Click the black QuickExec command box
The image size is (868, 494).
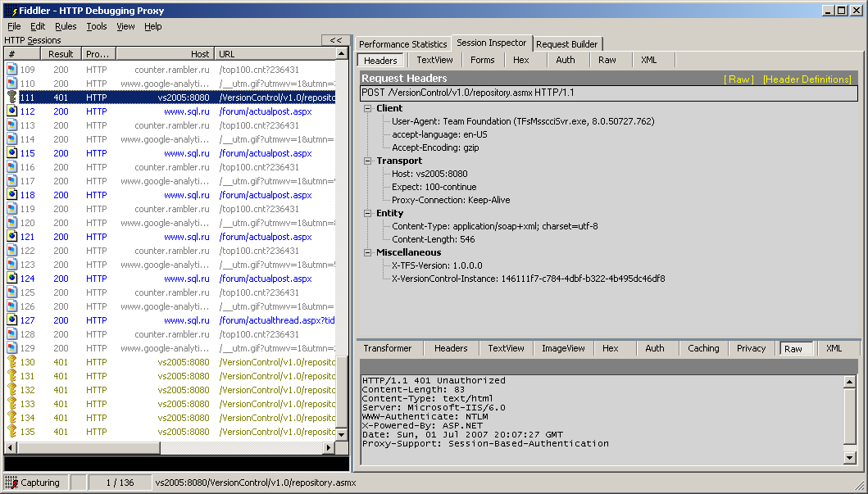pos(176,464)
